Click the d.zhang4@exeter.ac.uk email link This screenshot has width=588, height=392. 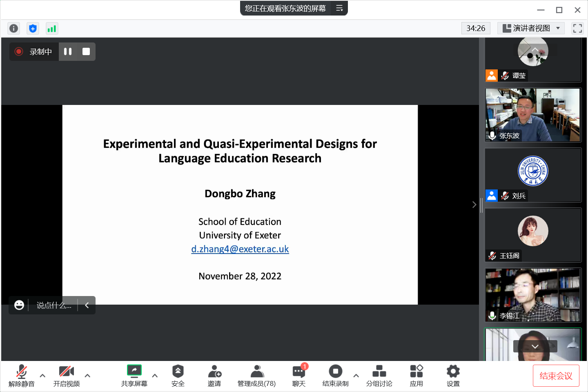point(240,249)
